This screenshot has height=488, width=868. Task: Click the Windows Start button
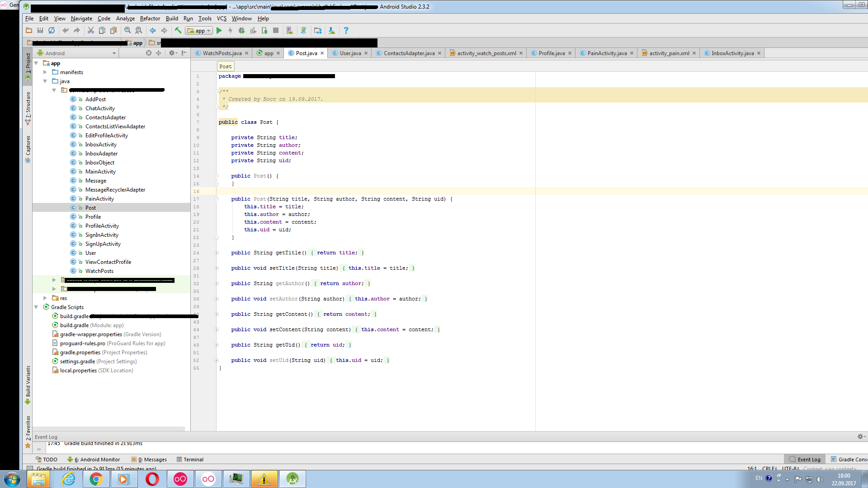click(x=12, y=479)
